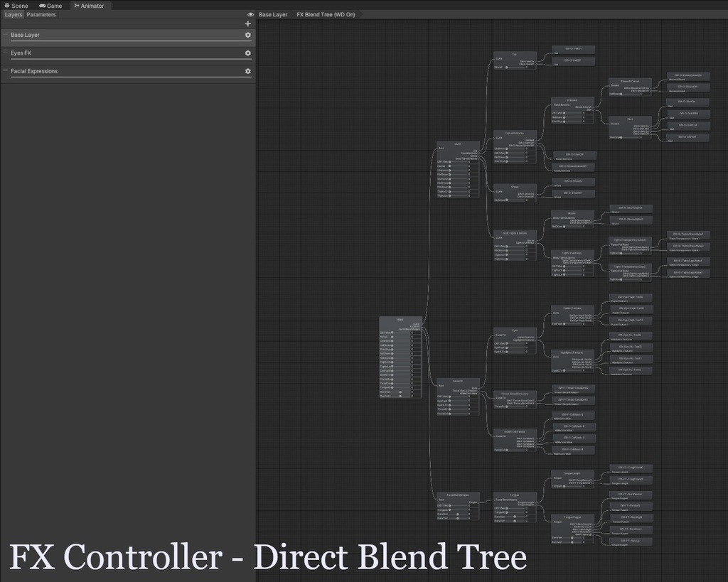Switch to the Game tab
The width and height of the screenshot is (728, 582).
(x=50, y=6)
